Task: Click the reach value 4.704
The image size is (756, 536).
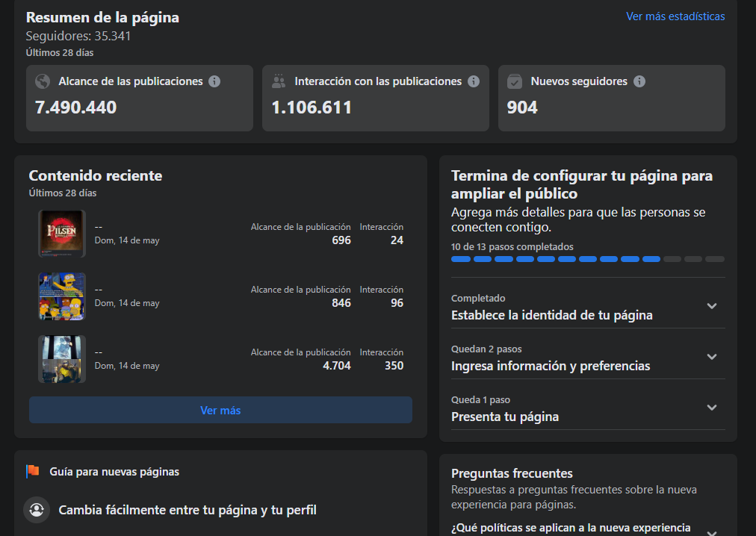Action: [x=336, y=365]
